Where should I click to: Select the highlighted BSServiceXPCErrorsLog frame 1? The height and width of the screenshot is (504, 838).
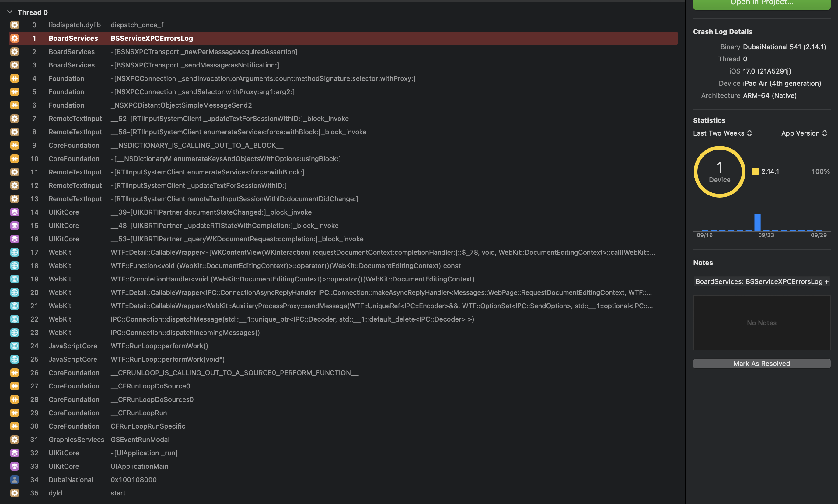coord(343,38)
